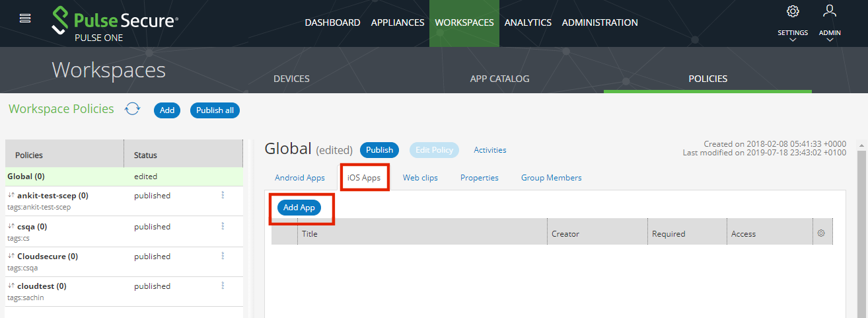Open the Activities link
The width and height of the screenshot is (868, 318).
[x=490, y=150]
